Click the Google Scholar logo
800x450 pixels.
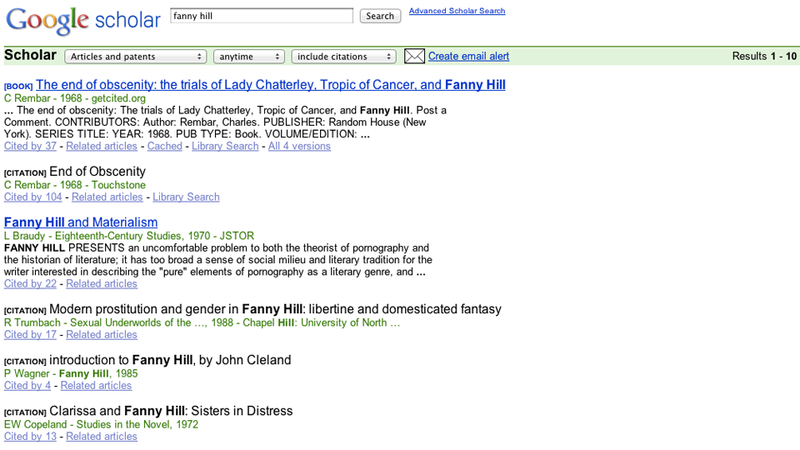[83, 21]
